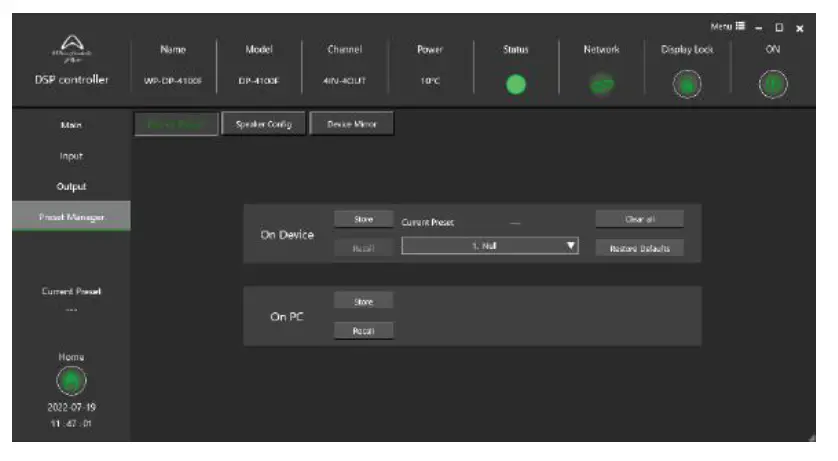
Task: Click the Restore Defaults button
Action: [x=640, y=248]
